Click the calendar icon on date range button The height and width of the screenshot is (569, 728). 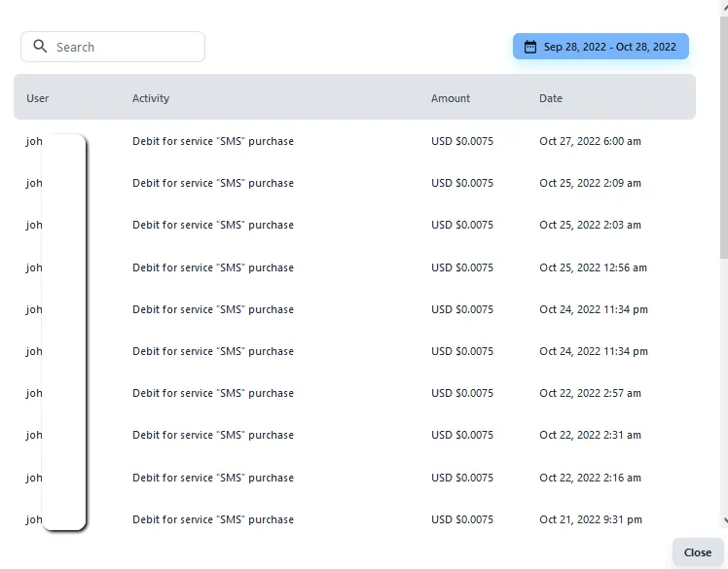click(530, 47)
